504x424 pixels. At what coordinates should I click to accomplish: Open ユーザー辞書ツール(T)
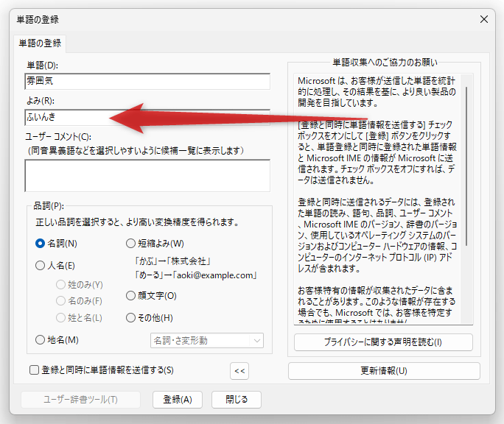[x=80, y=400]
